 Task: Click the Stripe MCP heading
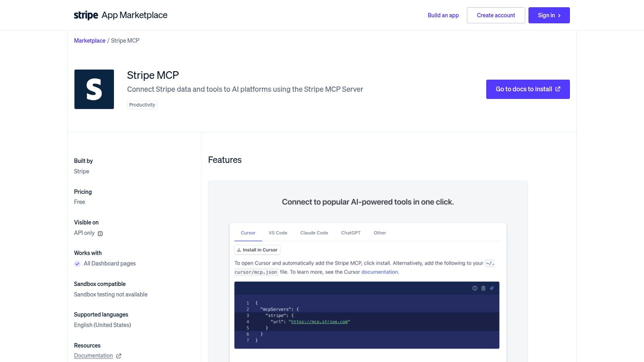[153, 75]
